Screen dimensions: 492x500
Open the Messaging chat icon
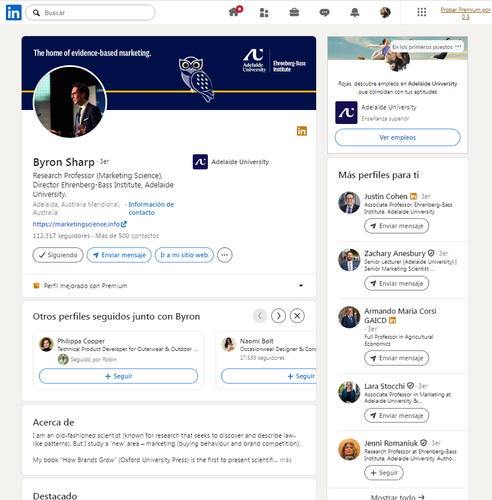point(324,13)
